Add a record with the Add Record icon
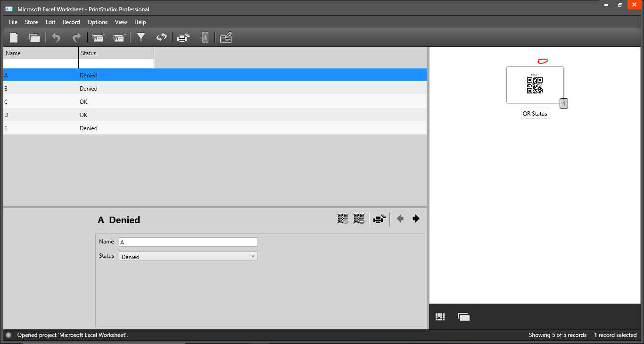 [98, 37]
